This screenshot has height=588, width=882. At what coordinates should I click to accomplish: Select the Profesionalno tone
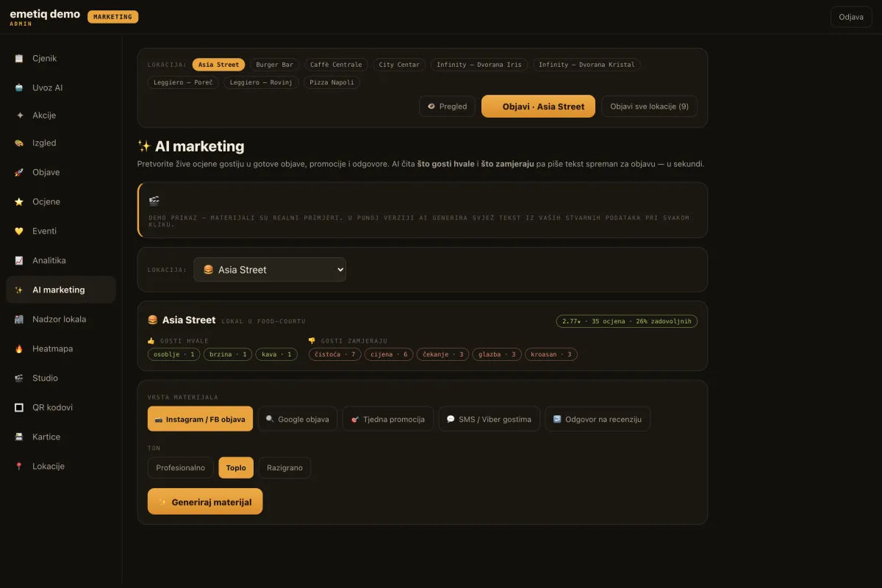point(181,467)
